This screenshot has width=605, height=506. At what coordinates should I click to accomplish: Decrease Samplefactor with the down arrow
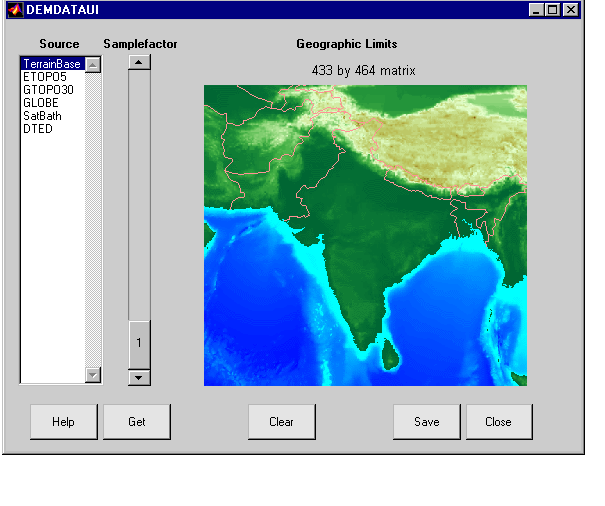pyautogui.click(x=139, y=377)
